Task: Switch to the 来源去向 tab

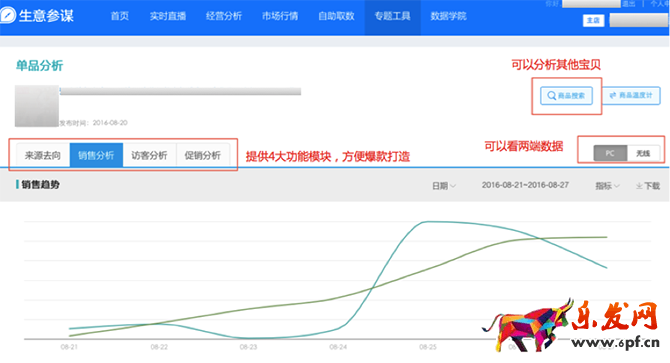Action: tap(43, 155)
